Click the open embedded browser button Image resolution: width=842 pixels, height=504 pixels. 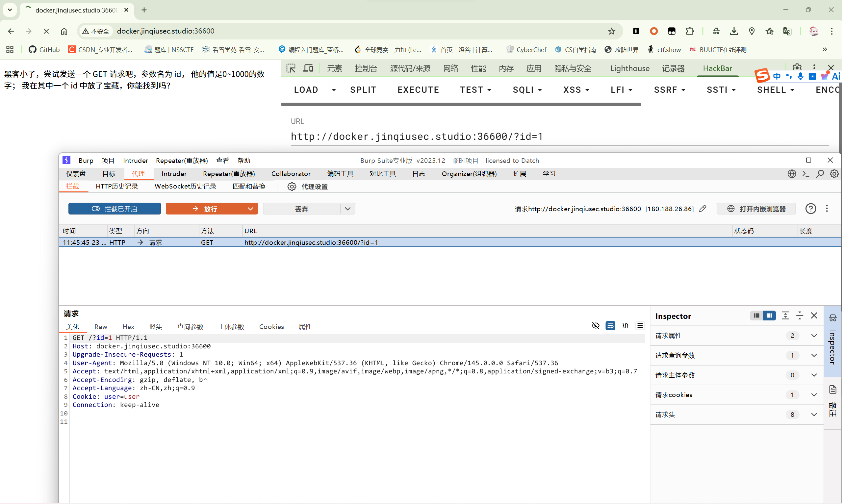(756, 209)
